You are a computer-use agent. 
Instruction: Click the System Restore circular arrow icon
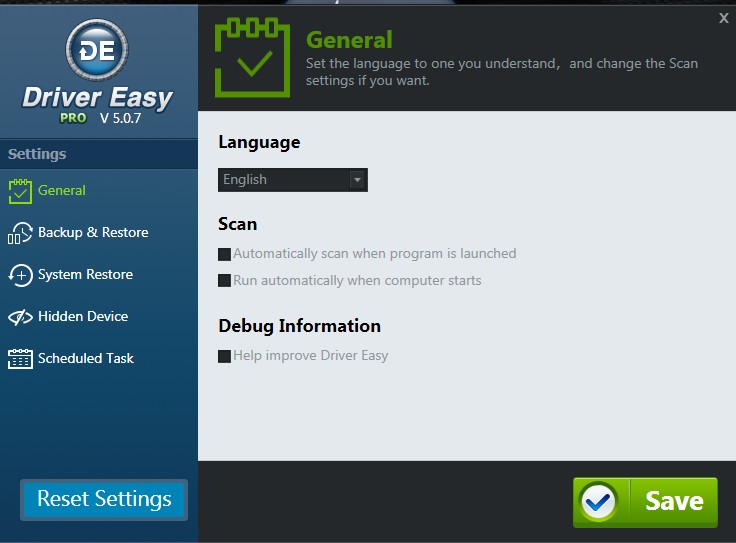[x=20, y=275]
